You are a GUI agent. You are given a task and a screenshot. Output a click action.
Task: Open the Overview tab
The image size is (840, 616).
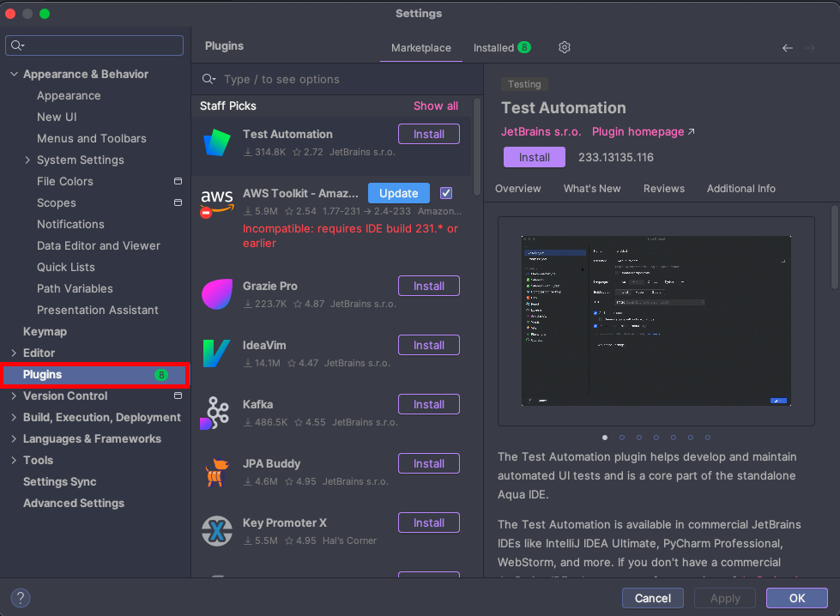pos(518,189)
